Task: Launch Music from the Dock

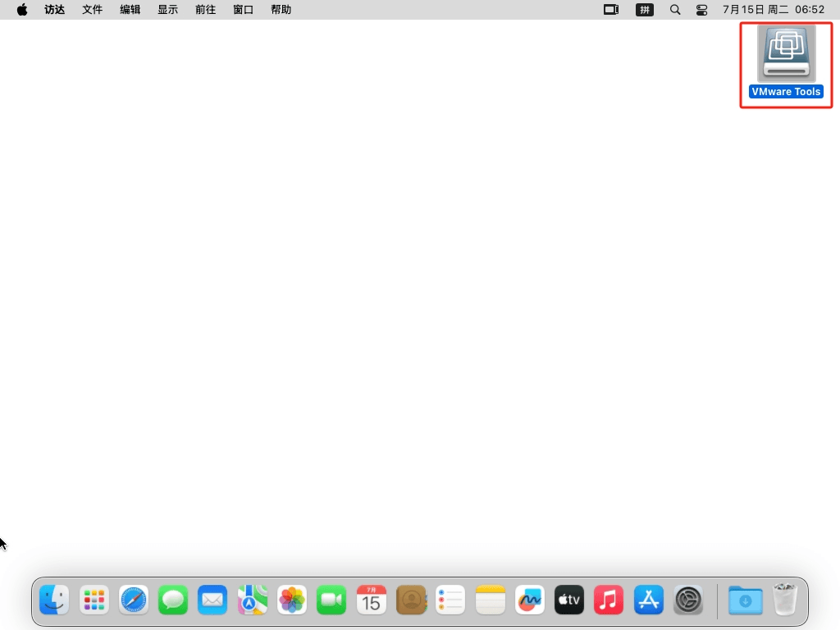Action: [x=609, y=600]
